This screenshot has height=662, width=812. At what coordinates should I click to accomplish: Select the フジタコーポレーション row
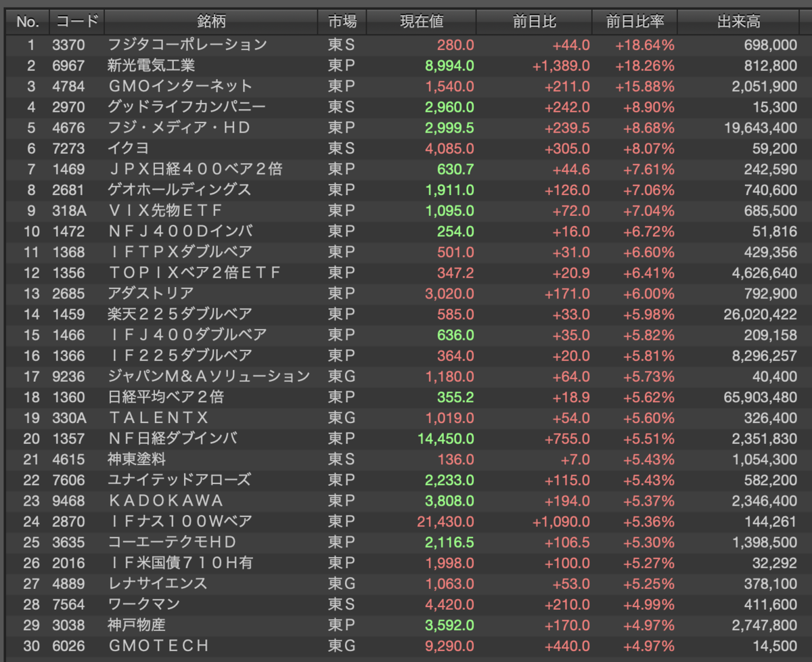(x=406, y=45)
